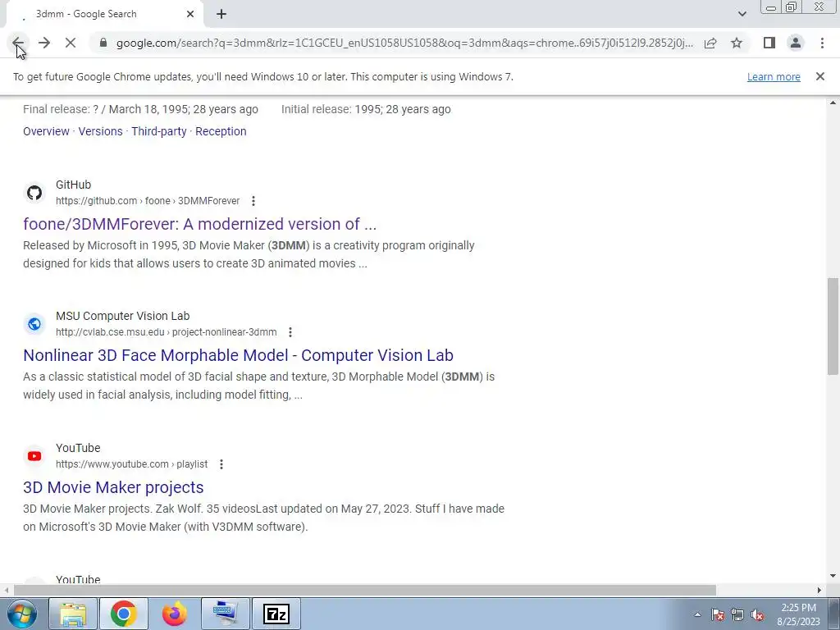Viewport: 840px width, 630px height.
Task: Stop loading the page with the X button
Action: 71,43
